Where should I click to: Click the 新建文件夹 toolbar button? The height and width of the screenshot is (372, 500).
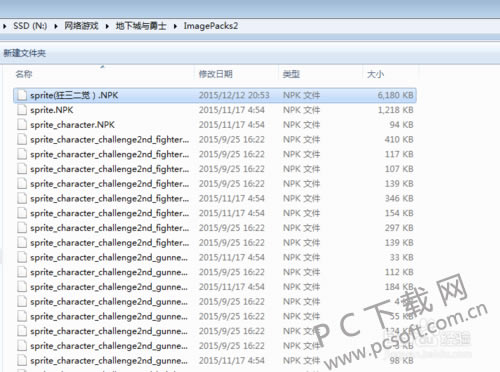pyautogui.click(x=25, y=53)
